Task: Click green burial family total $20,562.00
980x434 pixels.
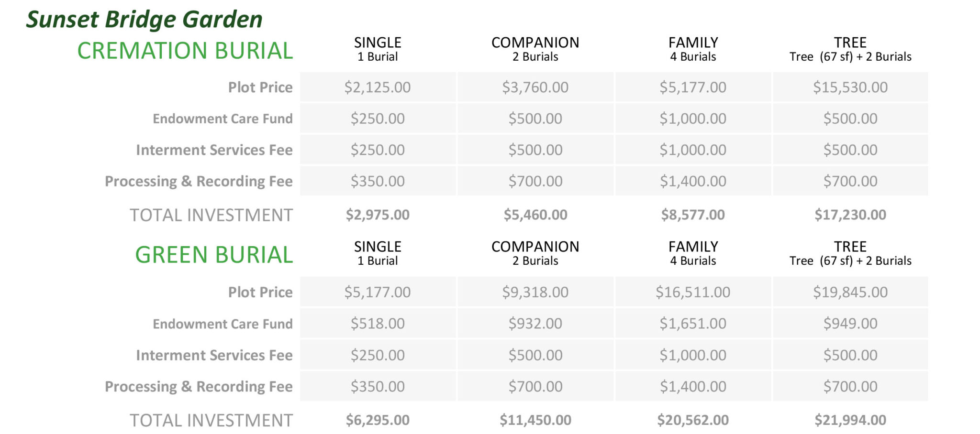Action: click(x=692, y=420)
